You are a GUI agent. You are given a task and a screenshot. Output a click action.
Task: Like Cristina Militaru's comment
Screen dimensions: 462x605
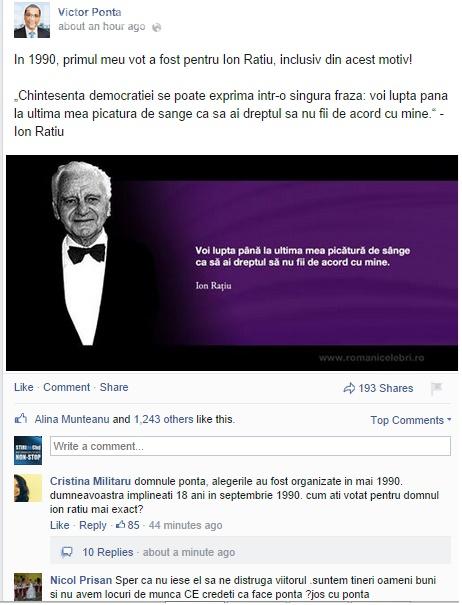[59, 525]
